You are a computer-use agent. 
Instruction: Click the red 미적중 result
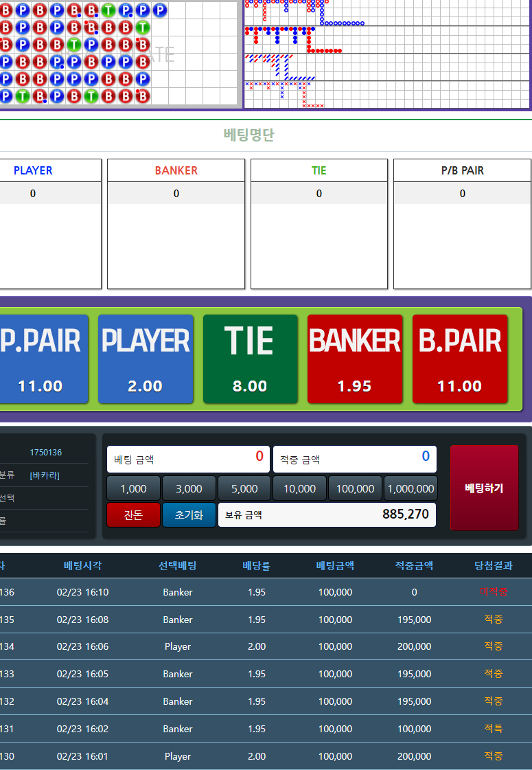(494, 592)
